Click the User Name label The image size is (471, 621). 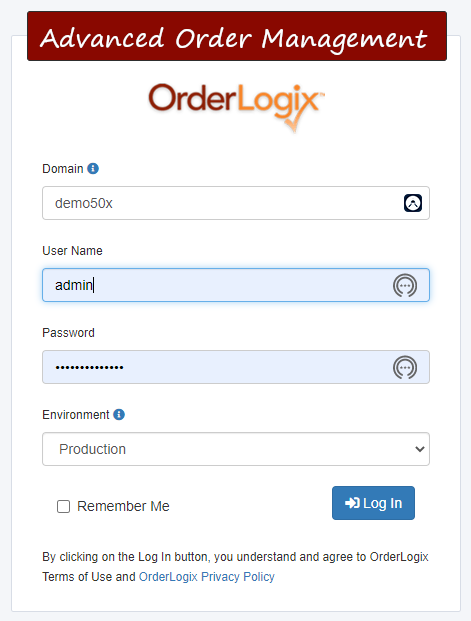(72, 251)
